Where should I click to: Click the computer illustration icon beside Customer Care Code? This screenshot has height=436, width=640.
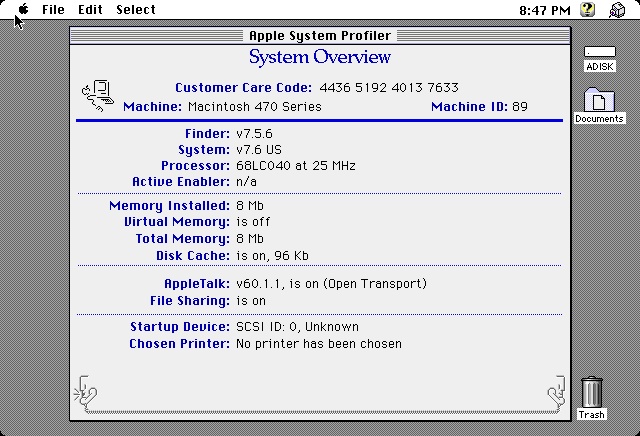tap(98, 96)
